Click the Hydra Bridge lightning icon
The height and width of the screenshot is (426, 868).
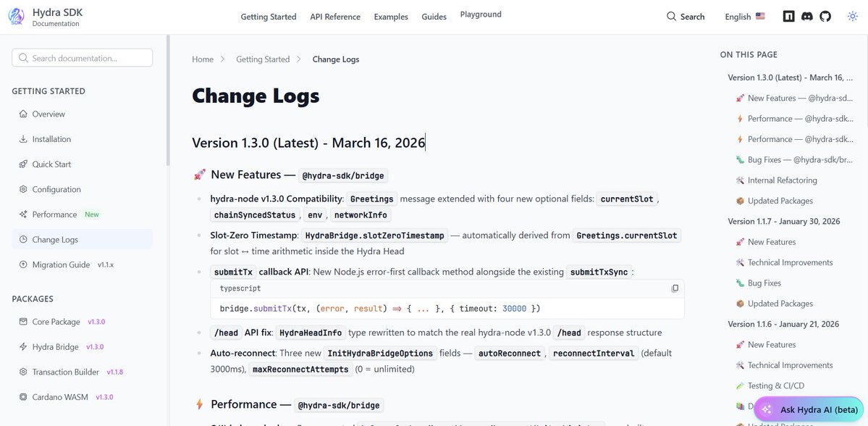pos(23,347)
